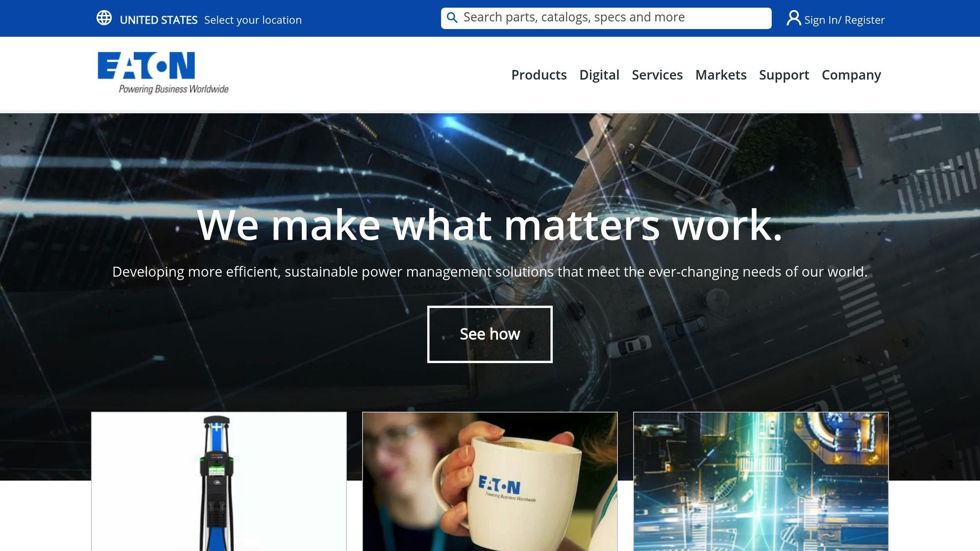
Task: Focus the search parts and catalogs field
Action: coord(606,18)
